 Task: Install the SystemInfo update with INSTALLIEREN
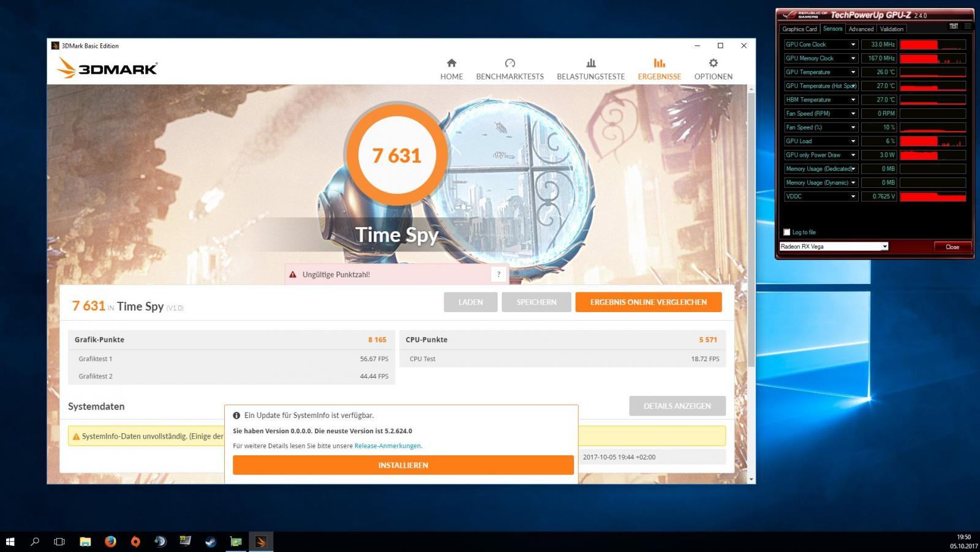[x=403, y=465]
